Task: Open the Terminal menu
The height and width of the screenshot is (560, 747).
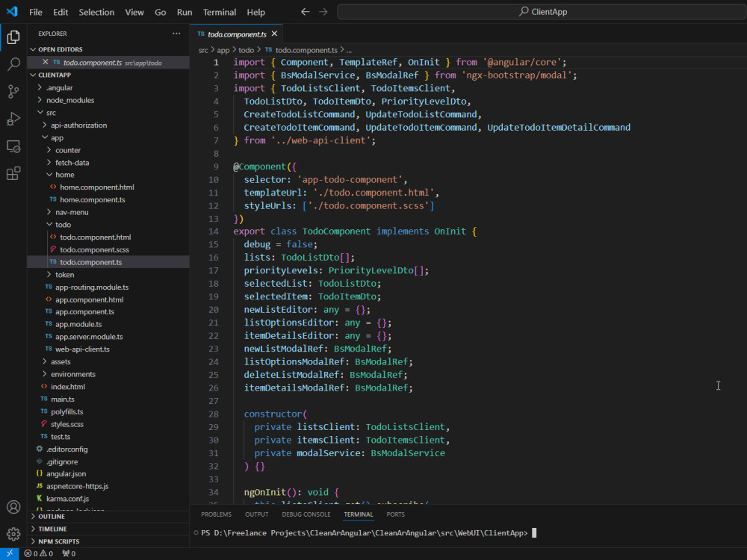Action: (x=220, y=12)
